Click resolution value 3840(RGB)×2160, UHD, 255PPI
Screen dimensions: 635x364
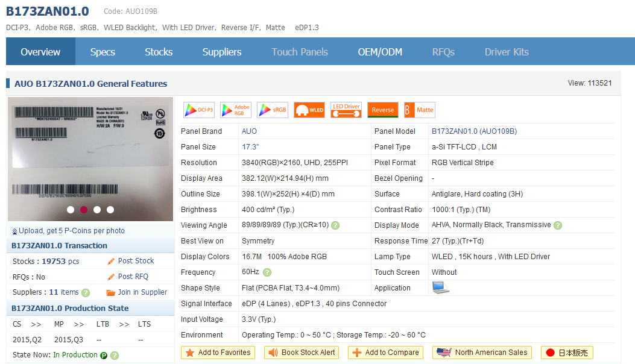click(x=295, y=163)
